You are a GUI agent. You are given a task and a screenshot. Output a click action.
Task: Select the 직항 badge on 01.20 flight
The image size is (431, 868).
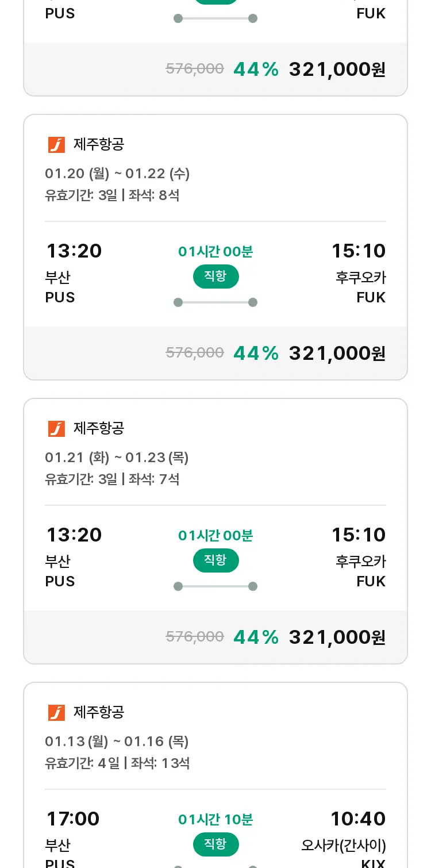[215, 276]
